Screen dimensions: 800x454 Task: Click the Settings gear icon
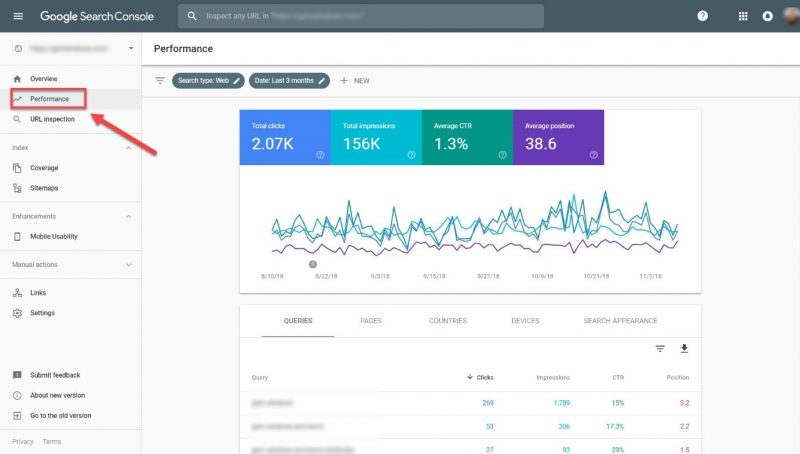coord(17,313)
